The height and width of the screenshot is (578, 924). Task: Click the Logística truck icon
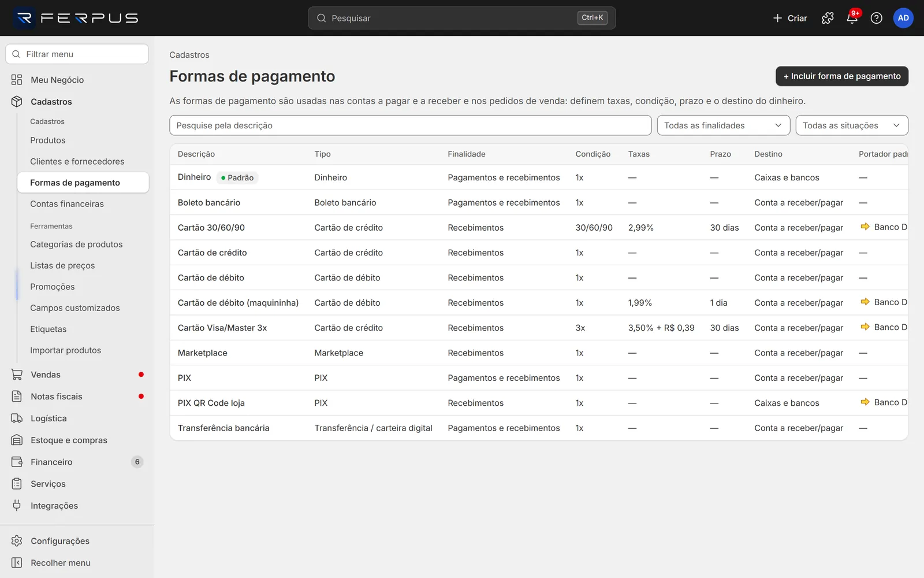(17, 418)
